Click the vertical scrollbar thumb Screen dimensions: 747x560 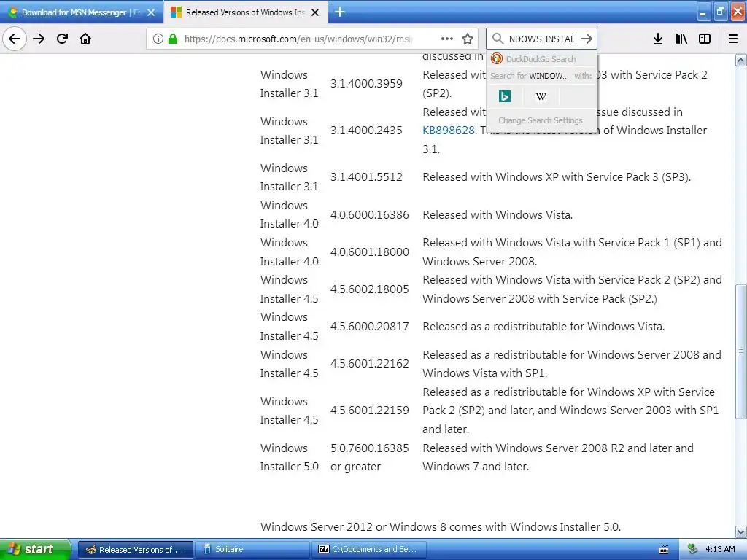tap(741, 351)
